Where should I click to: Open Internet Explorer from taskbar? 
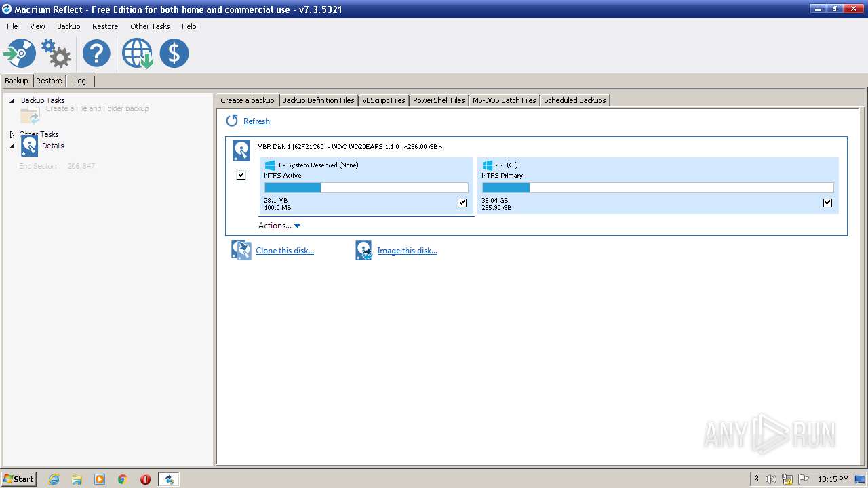pos(54,479)
